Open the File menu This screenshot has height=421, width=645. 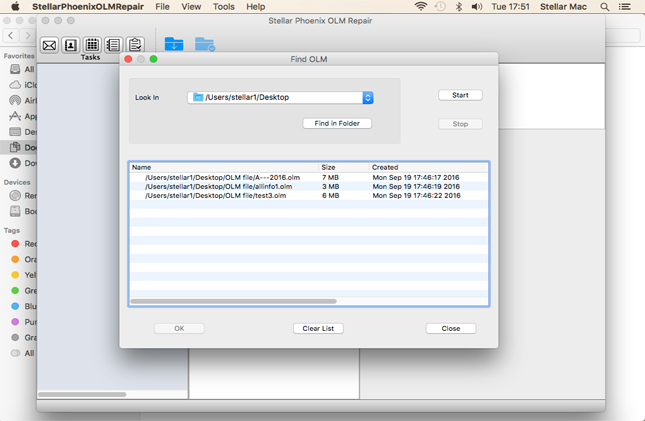[x=162, y=7]
